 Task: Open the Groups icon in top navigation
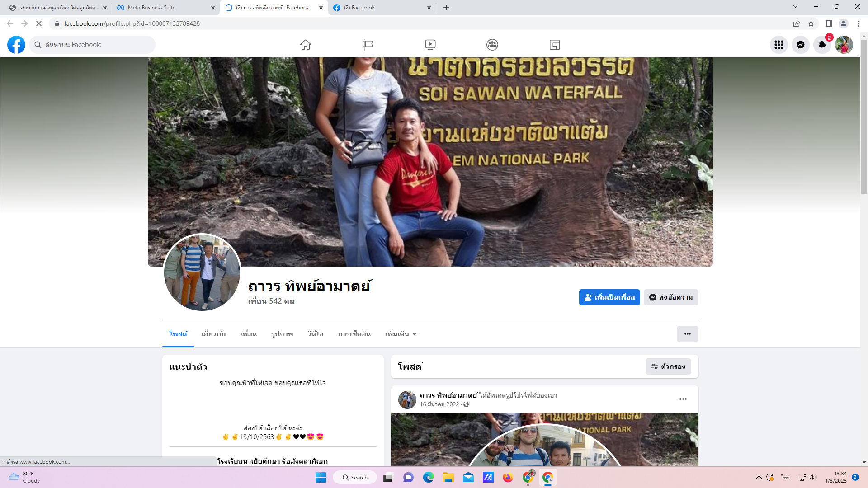492,45
